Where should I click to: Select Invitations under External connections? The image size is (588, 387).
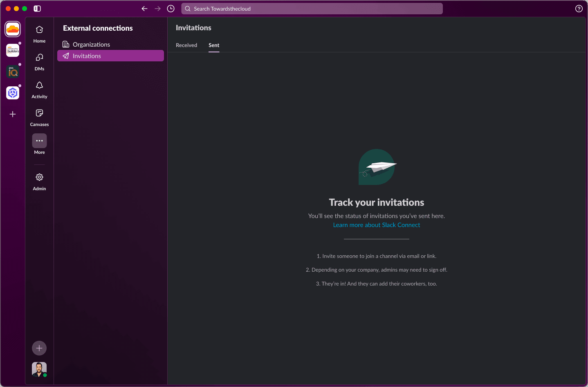pyautogui.click(x=86, y=56)
